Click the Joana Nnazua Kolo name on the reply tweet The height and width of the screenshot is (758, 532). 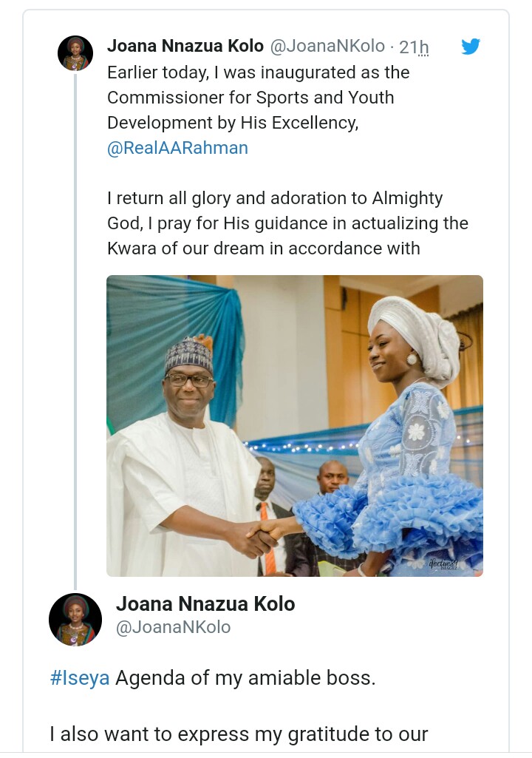(x=205, y=603)
